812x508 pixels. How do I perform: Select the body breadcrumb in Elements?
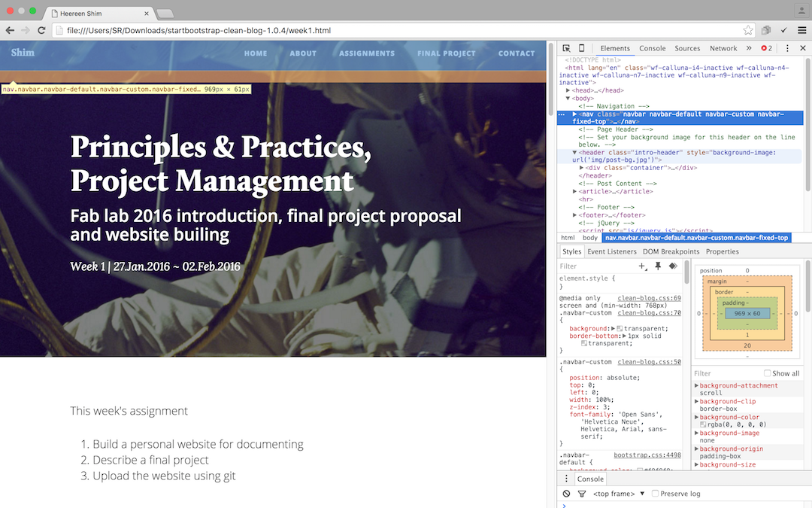590,237
